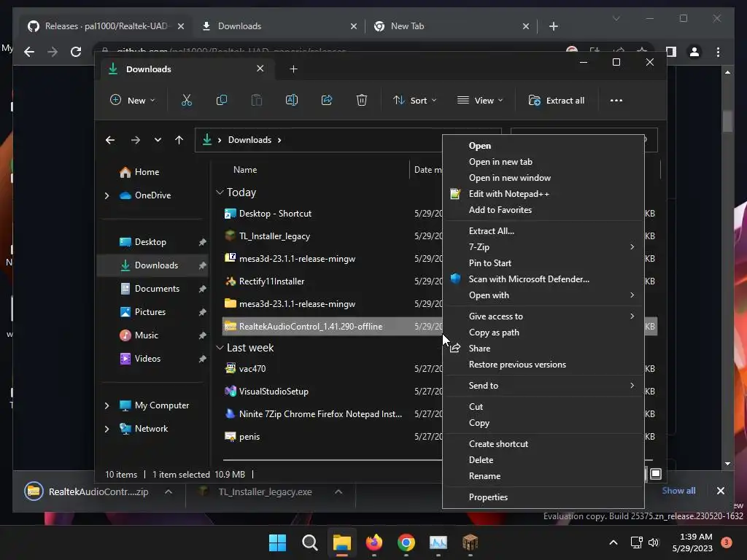The height and width of the screenshot is (560, 747).
Task: Collapse the Last week group
Action: [220, 348]
